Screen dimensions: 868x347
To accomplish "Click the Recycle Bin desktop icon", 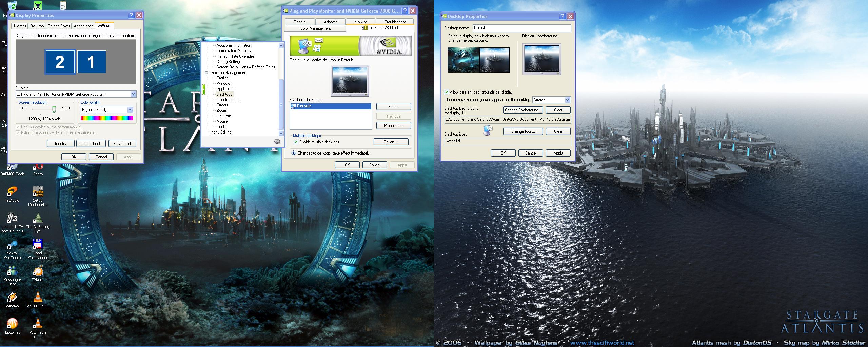I will click(x=12, y=6).
